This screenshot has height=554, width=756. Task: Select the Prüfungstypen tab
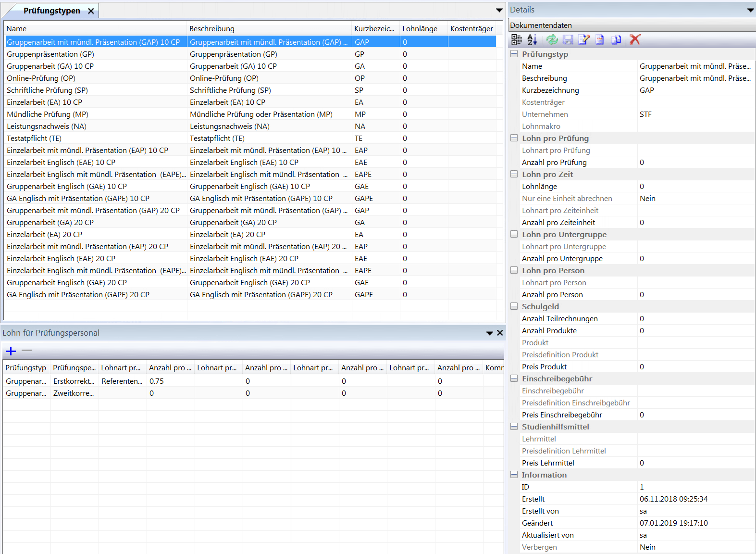point(52,11)
